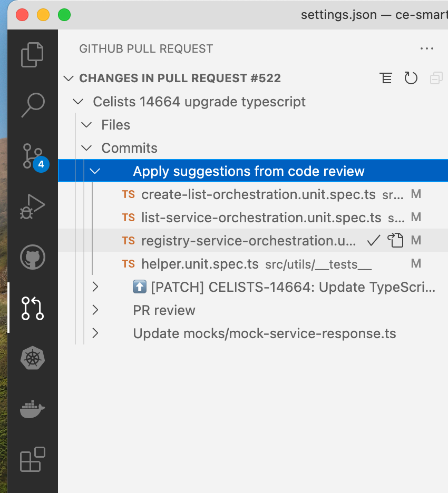Refresh the pull request changes view

(411, 78)
